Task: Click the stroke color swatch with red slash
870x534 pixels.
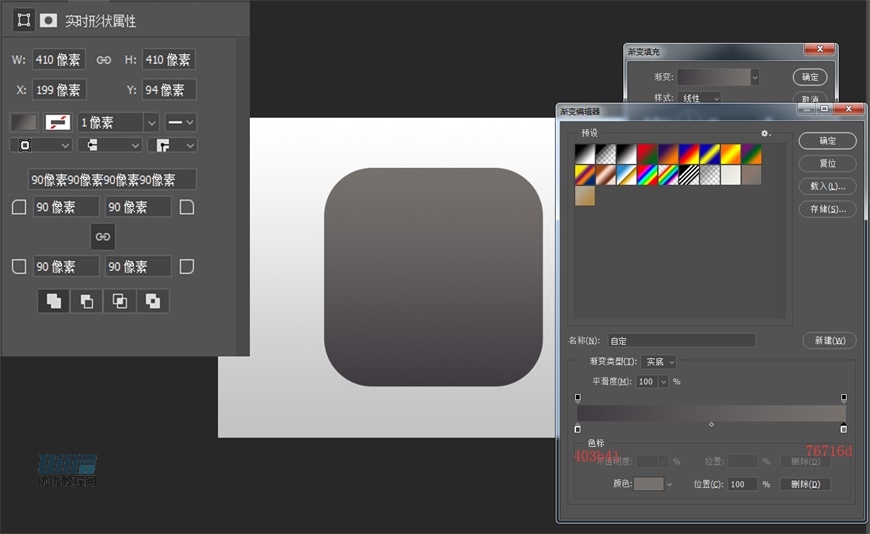Action: [58, 122]
